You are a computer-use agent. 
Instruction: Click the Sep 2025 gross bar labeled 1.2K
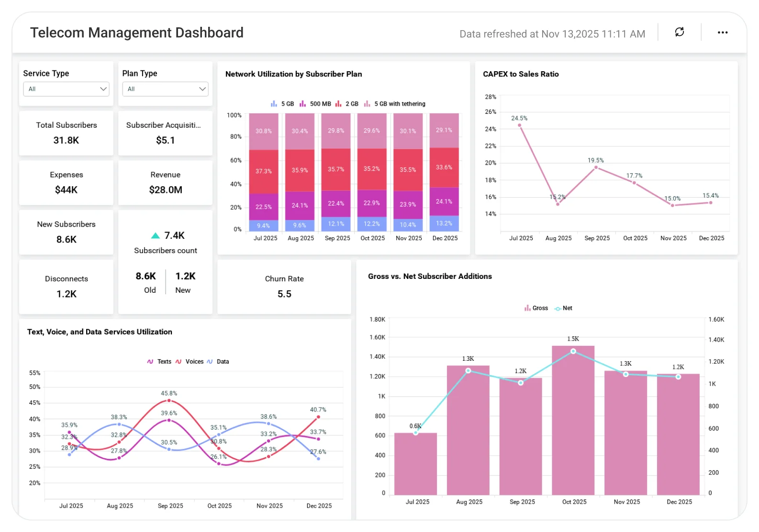pos(521,437)
